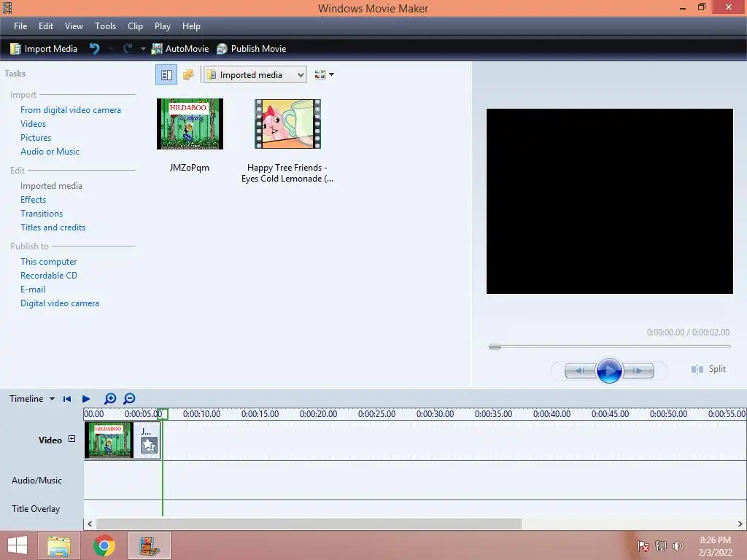Click the 0:00:20.00 mark on the ruler

pos(318,414)
